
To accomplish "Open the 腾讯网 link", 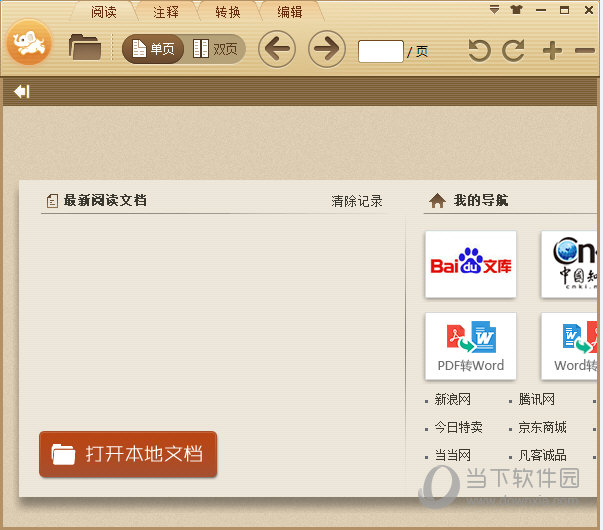I will click(536, 399).
